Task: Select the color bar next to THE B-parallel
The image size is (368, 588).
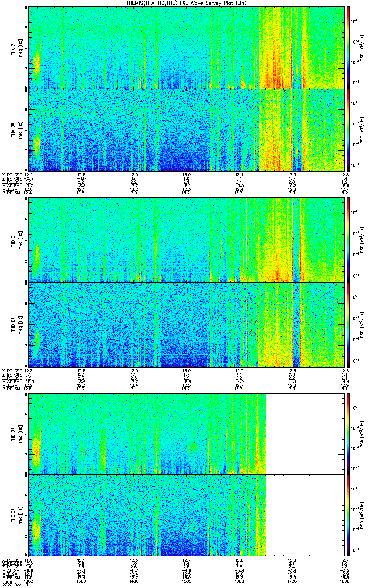Action: [348, 514]
